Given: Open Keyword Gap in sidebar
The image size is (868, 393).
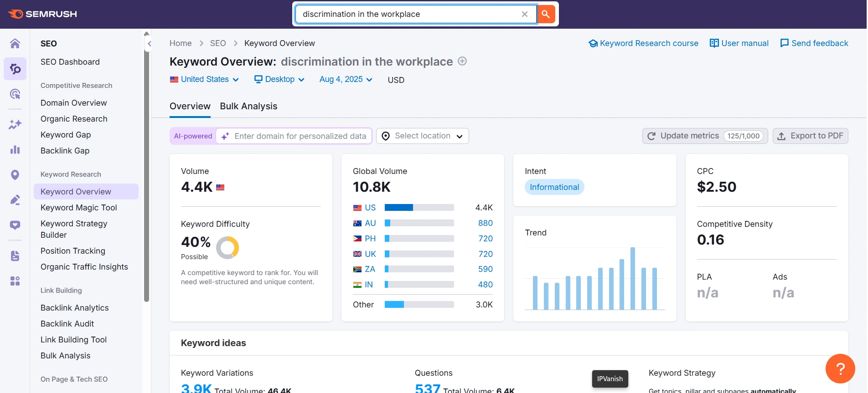Looking at the screenshot, I should coord(66,135).
